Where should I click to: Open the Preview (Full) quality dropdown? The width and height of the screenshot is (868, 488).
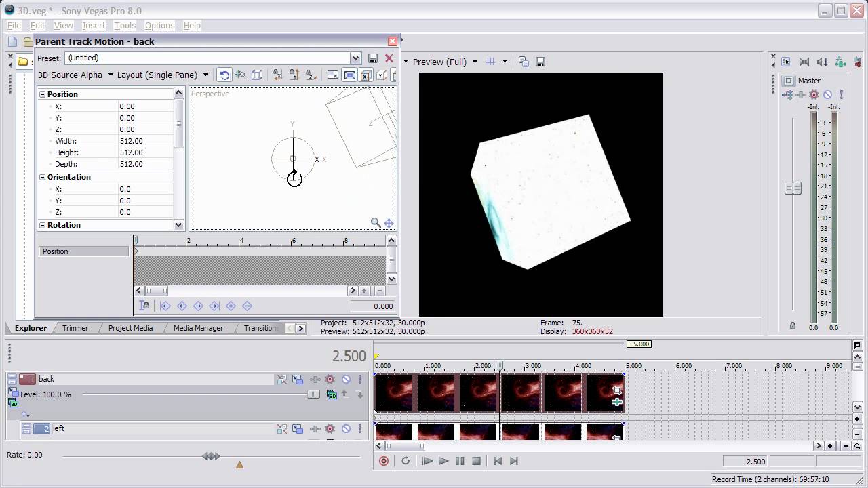click(x=445, y=62)
